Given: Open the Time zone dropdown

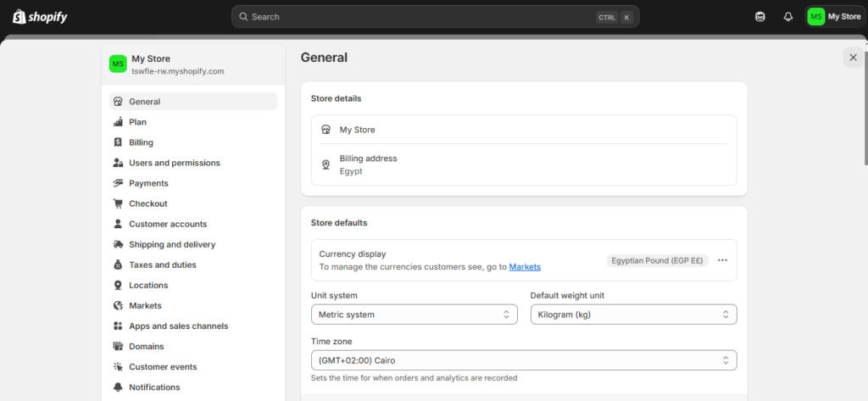Looking at the screenshot, I should point(524,360).
